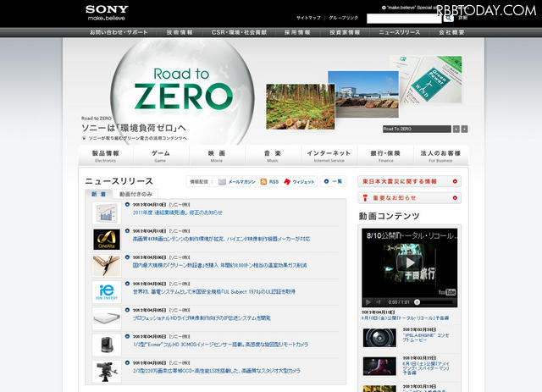Click the IPELA ENGINE lens video thumbnail
Image resolution: width=542 pixels, height=392 pixels.
[379, 338]
